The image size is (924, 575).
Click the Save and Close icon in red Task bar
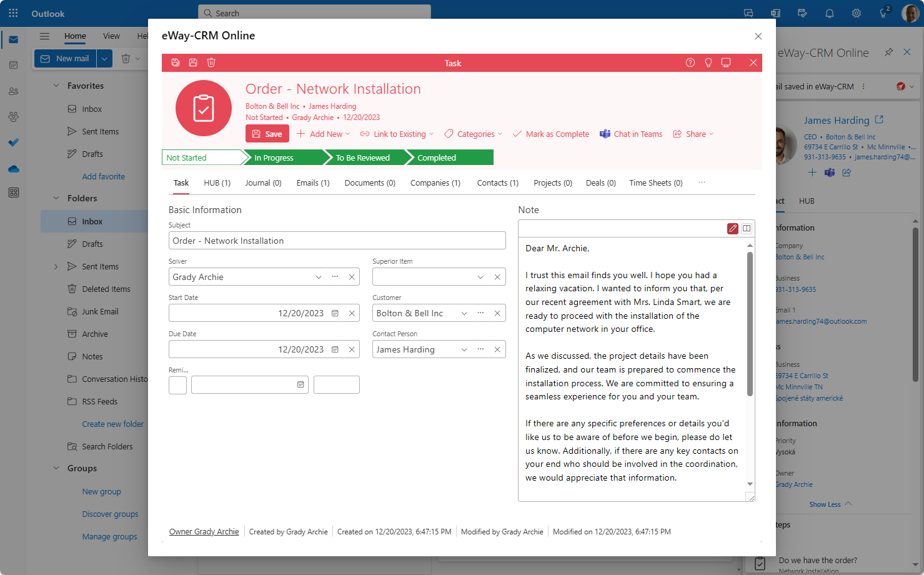pos(176,62)
